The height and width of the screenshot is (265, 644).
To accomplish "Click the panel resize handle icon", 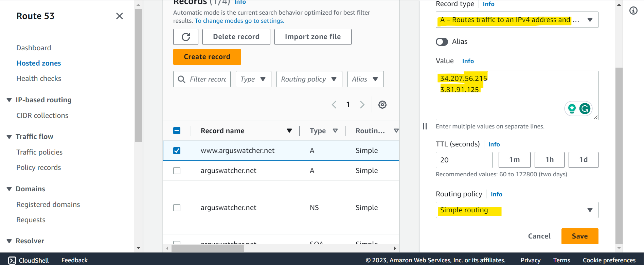I will coord(425,126).
